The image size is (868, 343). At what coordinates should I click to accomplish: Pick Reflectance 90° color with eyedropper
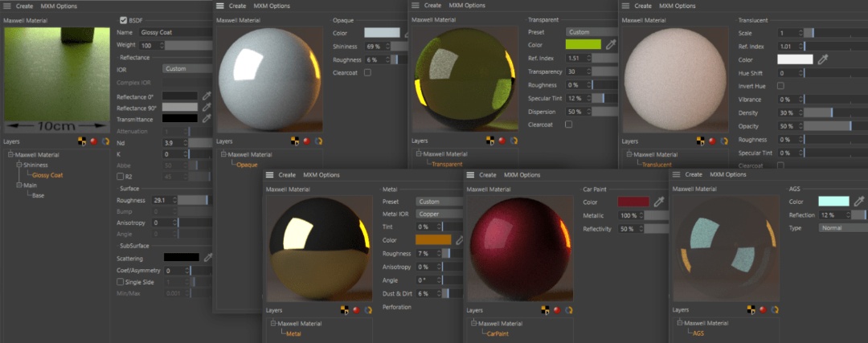(x=207, y=108)
